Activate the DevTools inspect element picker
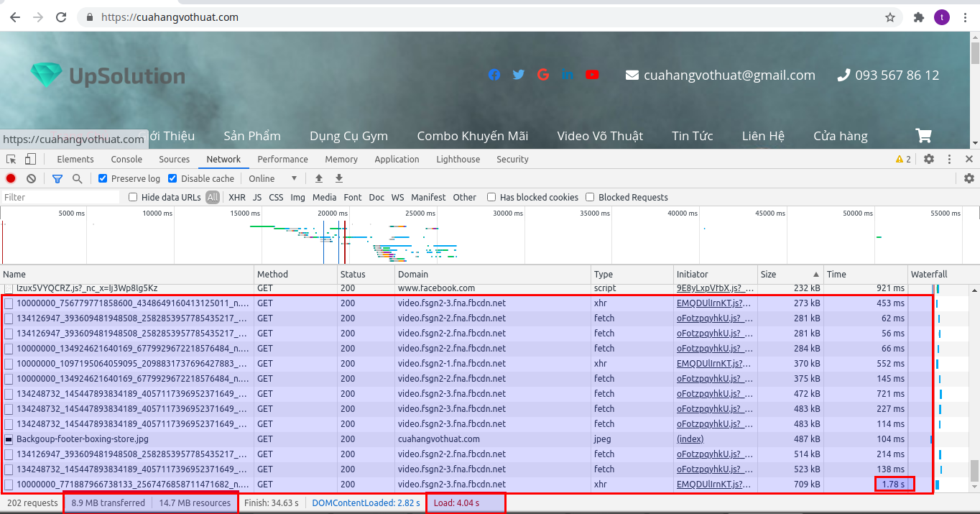This screenshot has width=980, height=514. pos(11,159)
